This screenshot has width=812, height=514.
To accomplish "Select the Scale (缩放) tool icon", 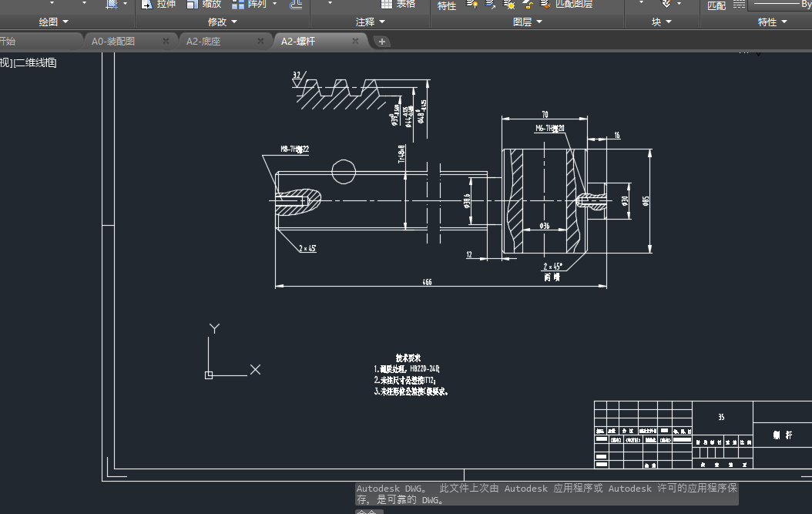I will coord(193,4).
